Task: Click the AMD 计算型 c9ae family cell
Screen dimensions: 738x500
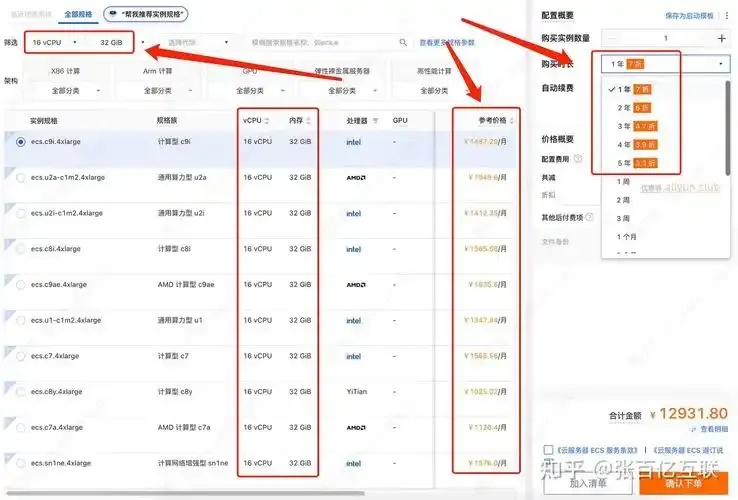Action: (x=186, y=284)
